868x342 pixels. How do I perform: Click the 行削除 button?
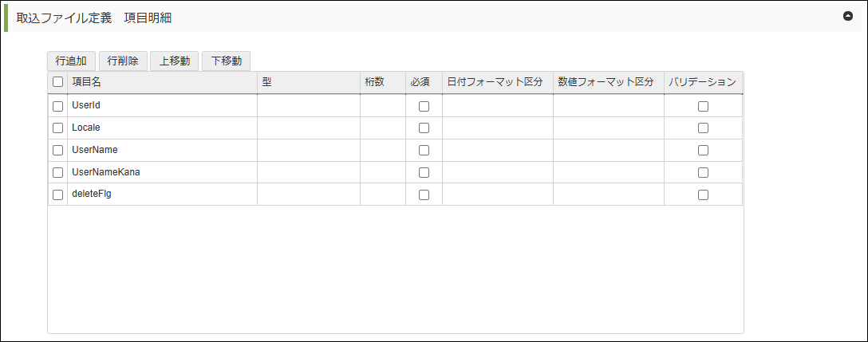click(x=123, y=61)
